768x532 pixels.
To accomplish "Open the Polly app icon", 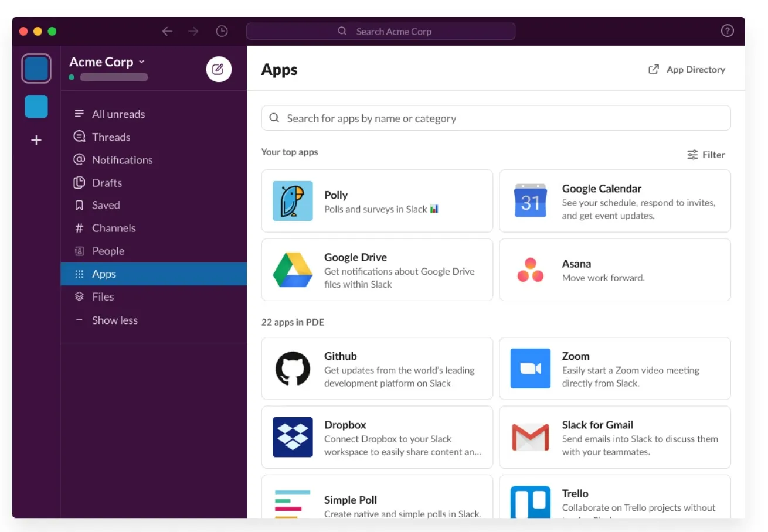I will click(x=293, y=201).
